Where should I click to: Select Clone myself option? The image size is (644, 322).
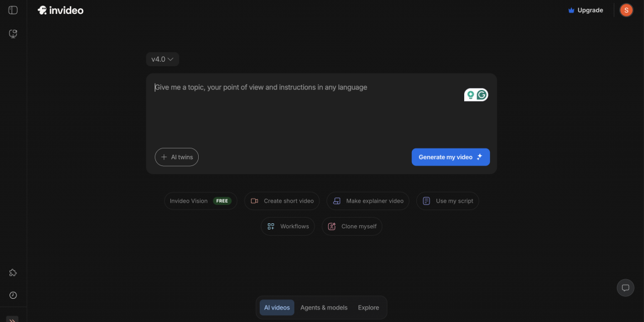pos(352,226)
